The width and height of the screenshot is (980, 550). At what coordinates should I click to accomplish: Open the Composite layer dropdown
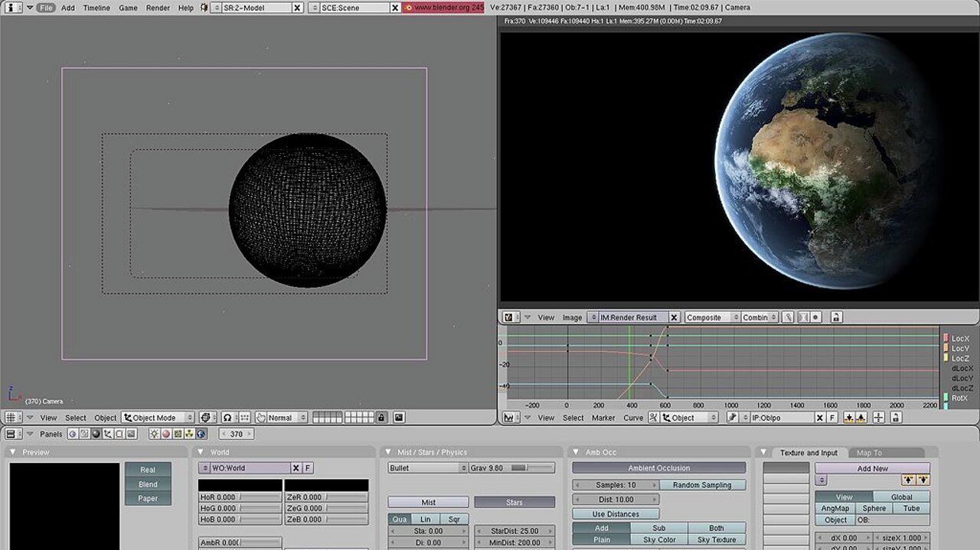[x=712, y=317]
